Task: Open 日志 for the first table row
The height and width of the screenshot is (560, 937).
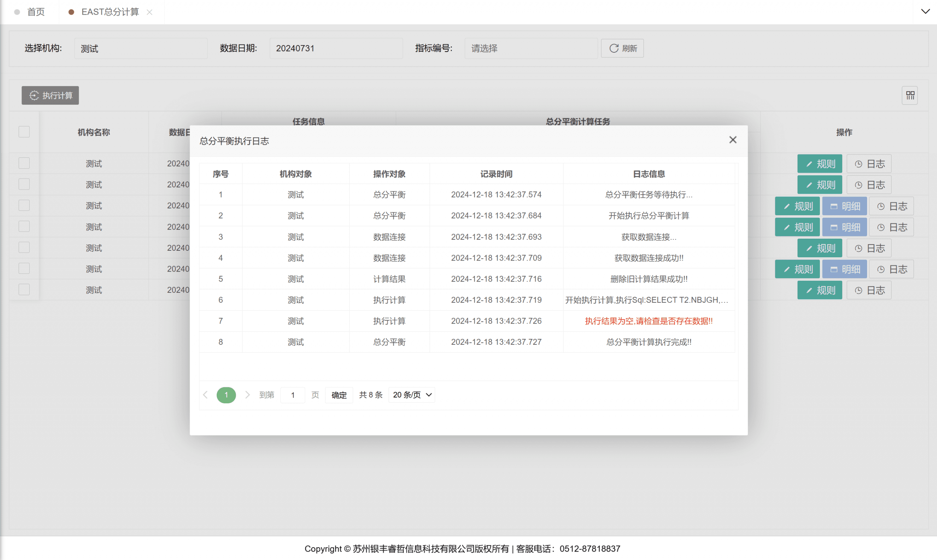Action: pos(869,164)
